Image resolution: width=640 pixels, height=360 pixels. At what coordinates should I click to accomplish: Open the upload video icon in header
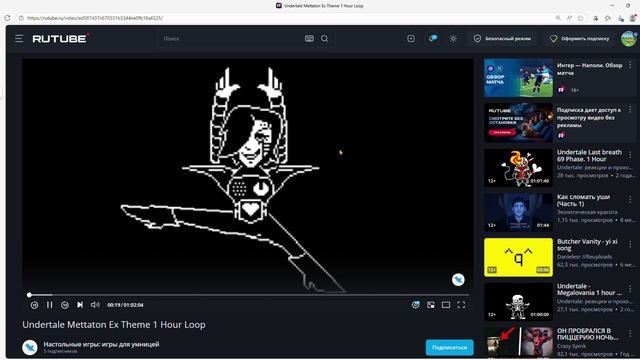(411, 38)
